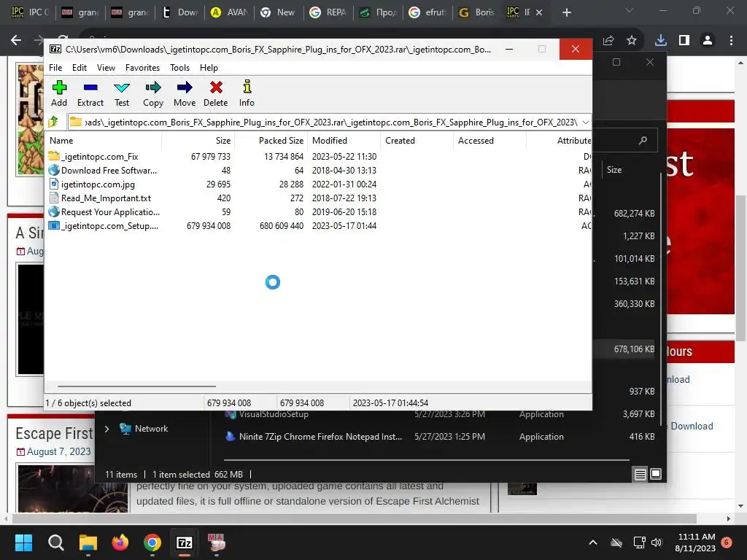Close the active IPC tab

[539, 12]
